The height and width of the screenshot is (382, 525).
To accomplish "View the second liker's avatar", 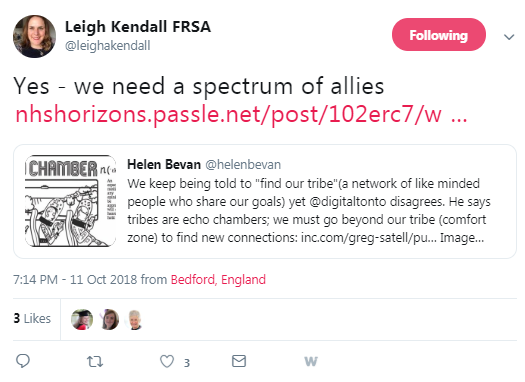I will point(110,319).
